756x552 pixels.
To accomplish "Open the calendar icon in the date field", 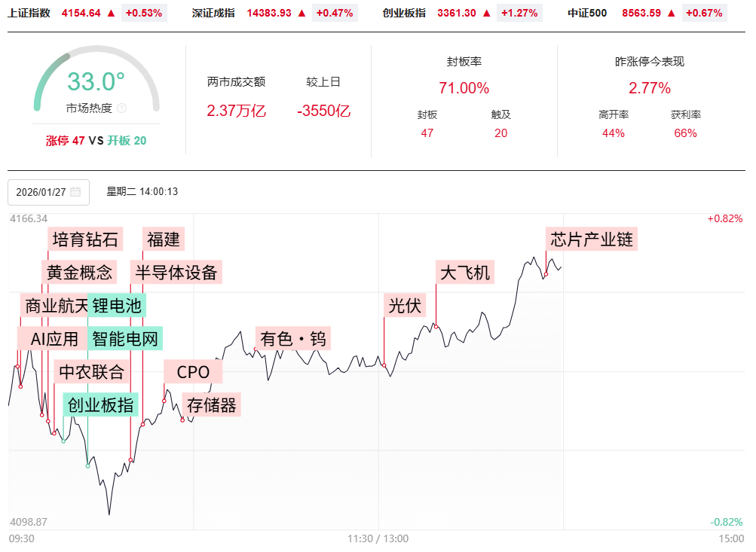I will coord(75,192).
